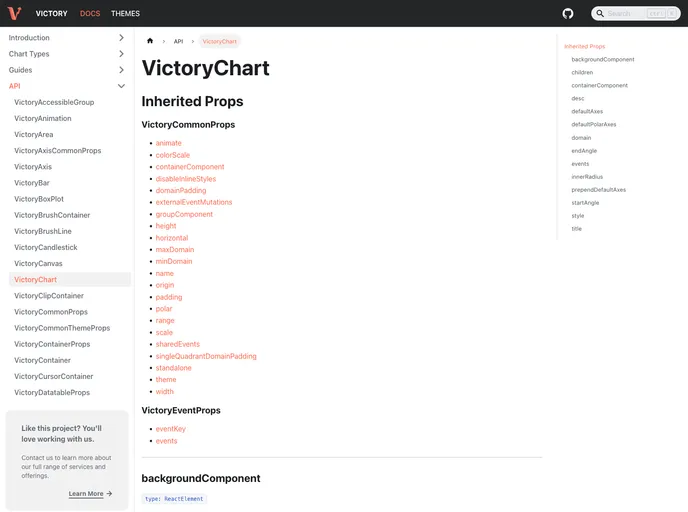This screenshot has width=688, height=512.
Task: Follow the horizontal prop link
Action: point(172,238)
